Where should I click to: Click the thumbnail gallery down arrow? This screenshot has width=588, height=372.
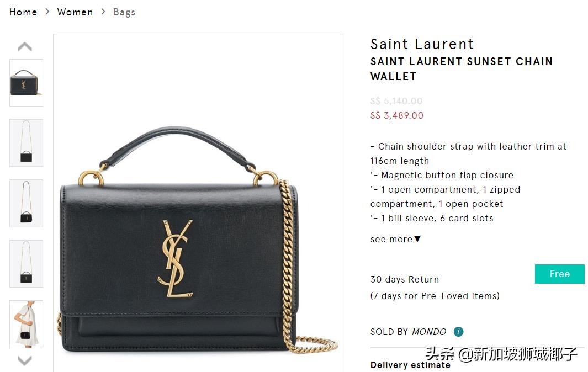pyautogui.click(x=25, y=360)
